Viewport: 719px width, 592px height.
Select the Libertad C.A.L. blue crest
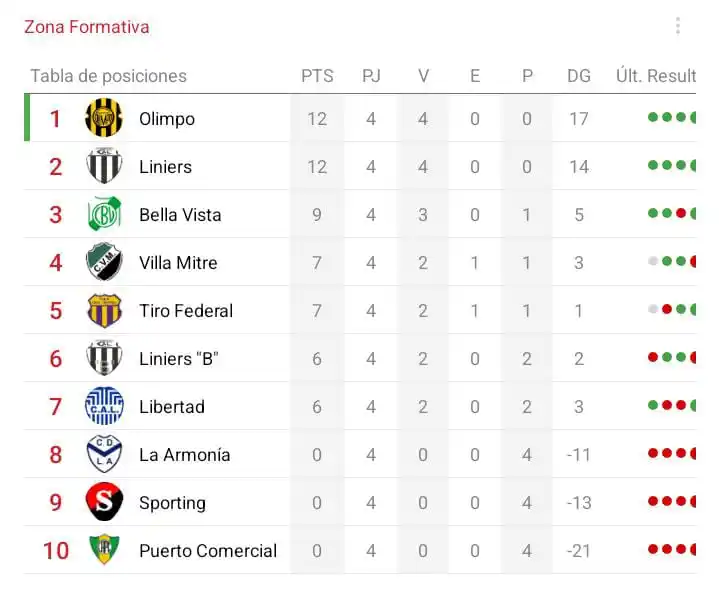coord(104,406)
